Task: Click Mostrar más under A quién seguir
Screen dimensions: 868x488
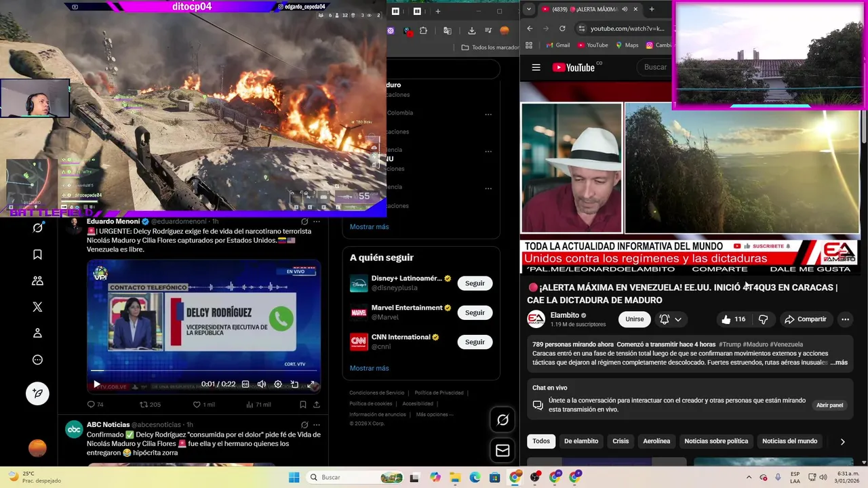Action: tap(369, 368)
